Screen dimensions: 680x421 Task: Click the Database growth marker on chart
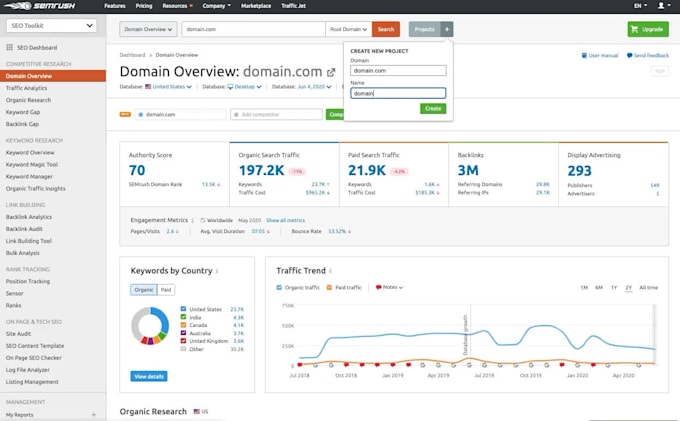(465, 334)
